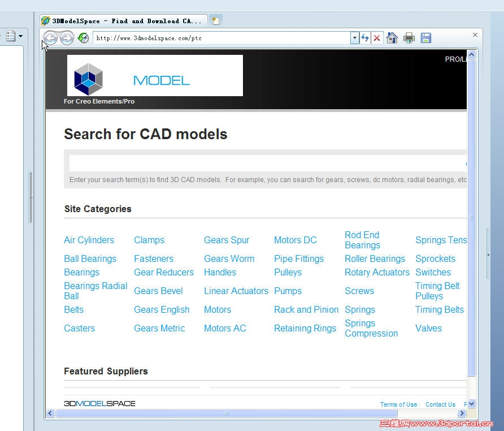
Task: Click the blue arrows navigate icon
Action: click(365, 38)
